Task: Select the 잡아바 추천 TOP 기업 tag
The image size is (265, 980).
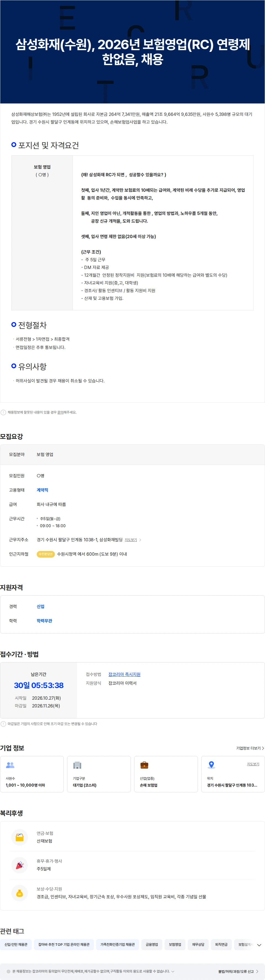Action: coord(64,945)
